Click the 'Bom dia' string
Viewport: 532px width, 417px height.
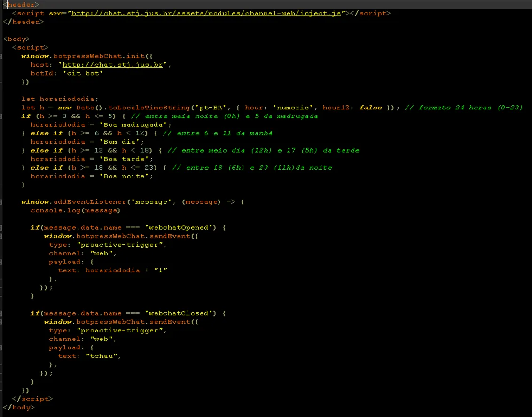(119, 142)
